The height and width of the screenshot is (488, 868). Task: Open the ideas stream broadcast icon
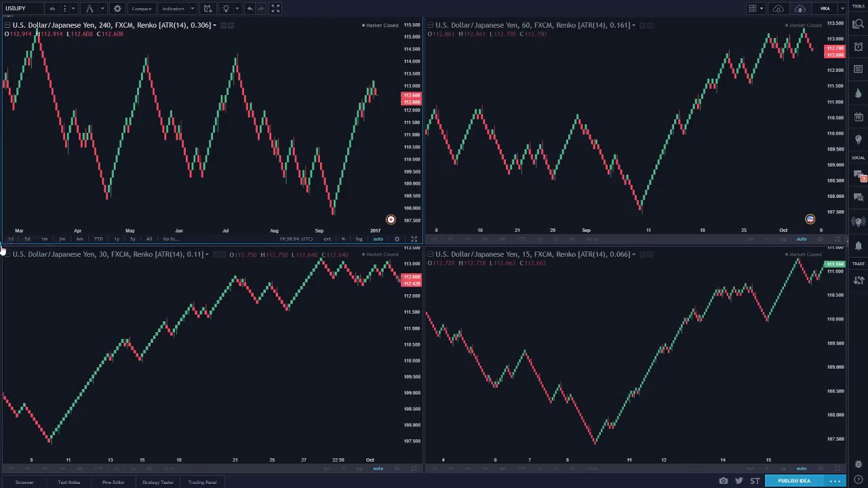point(859,222)
